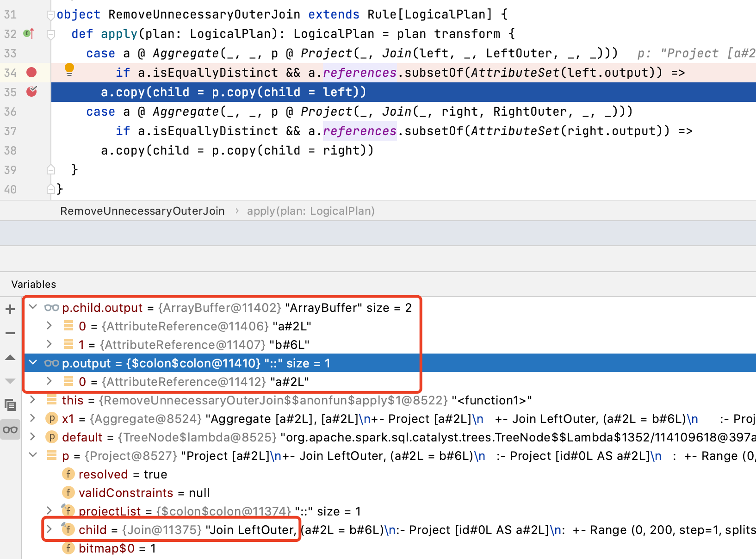Move watch down with the down arrow
The height and width of the screenshot is (559, 756).
tap(10, 381)
